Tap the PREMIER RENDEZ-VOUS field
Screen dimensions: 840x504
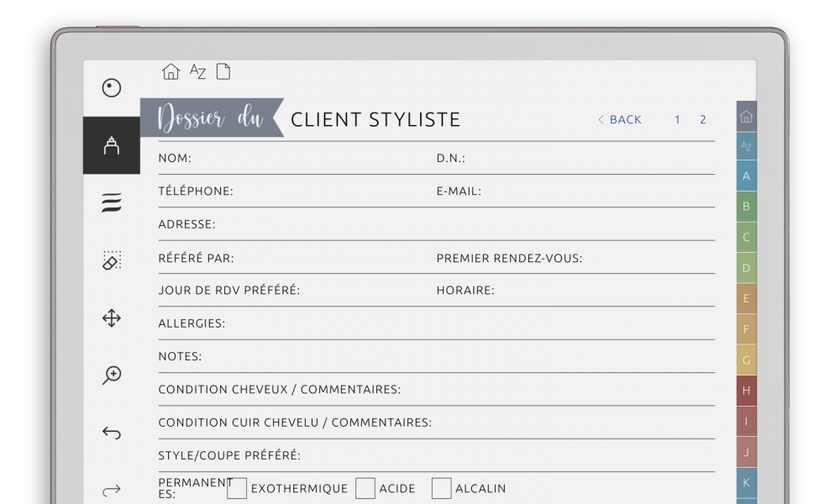point(575,258)
